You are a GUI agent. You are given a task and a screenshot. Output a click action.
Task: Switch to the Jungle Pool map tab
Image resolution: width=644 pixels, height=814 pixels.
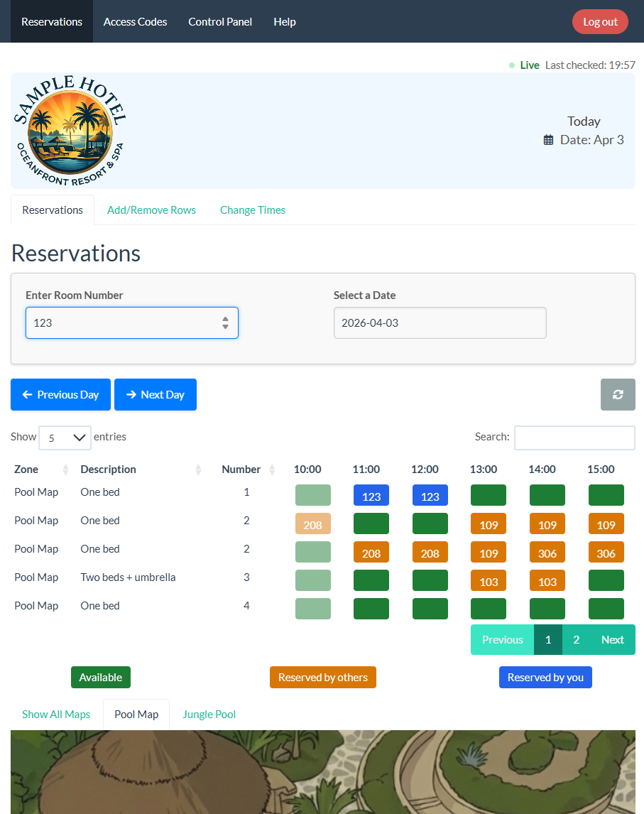coord(209,715)
